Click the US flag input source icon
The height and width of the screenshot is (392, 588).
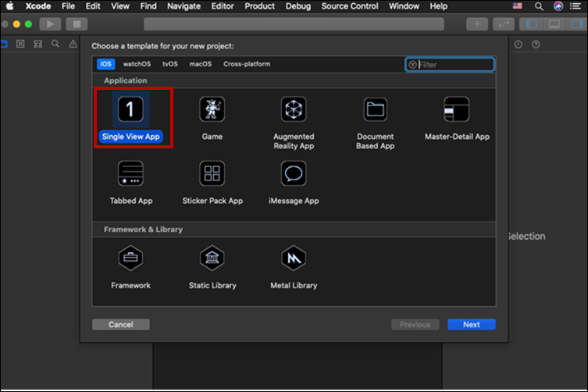(x=518, y=5)
